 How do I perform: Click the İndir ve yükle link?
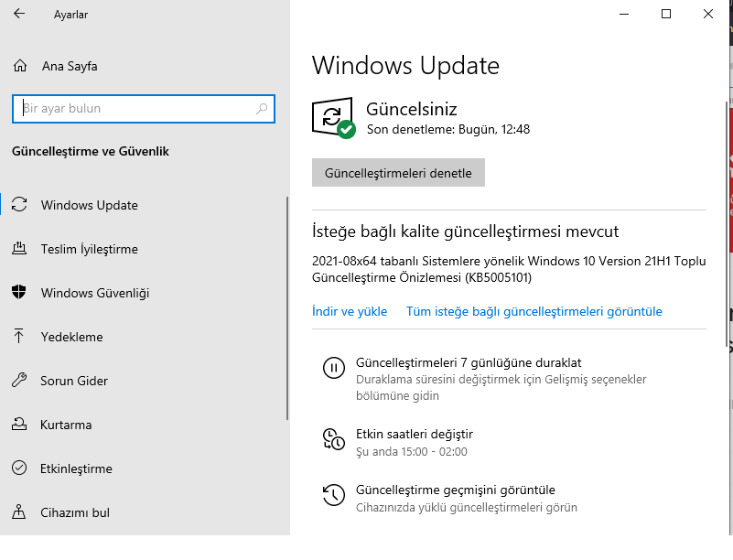tap(350, 311)
